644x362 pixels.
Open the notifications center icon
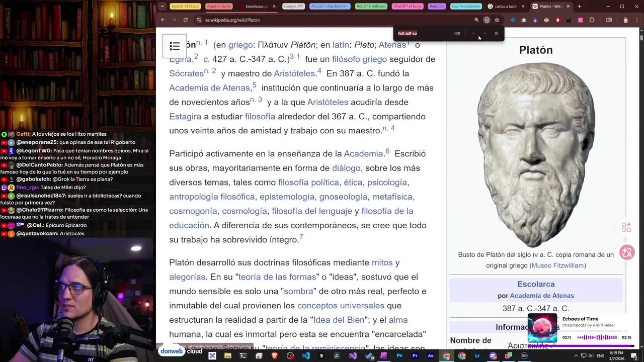634,356
